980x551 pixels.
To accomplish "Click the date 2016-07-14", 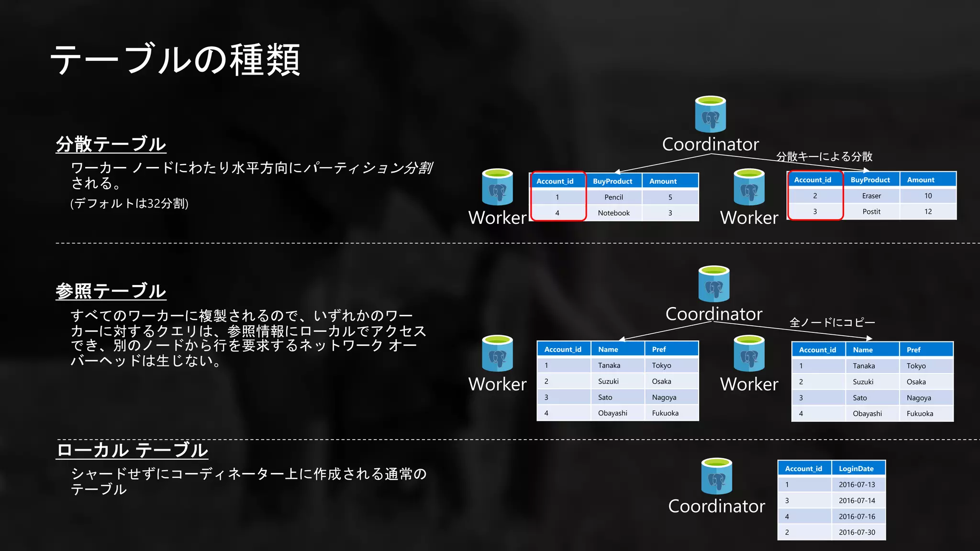I will [x=858, y=500].
